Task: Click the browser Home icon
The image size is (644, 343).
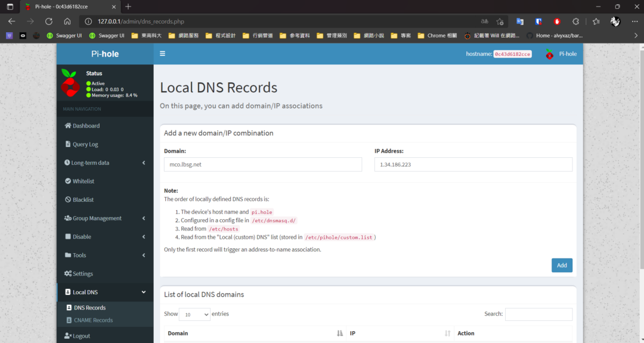Action: coord(67,21)
